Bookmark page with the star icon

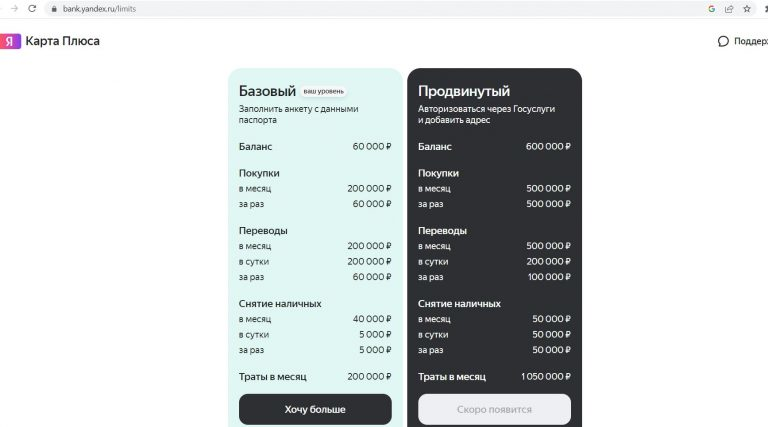(x=747, y=8)
